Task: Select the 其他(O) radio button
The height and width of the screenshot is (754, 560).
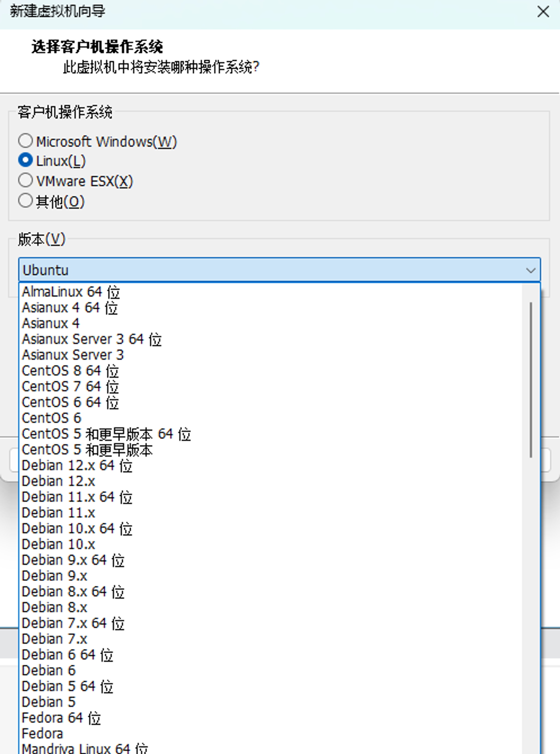Action: click(26, 201)
